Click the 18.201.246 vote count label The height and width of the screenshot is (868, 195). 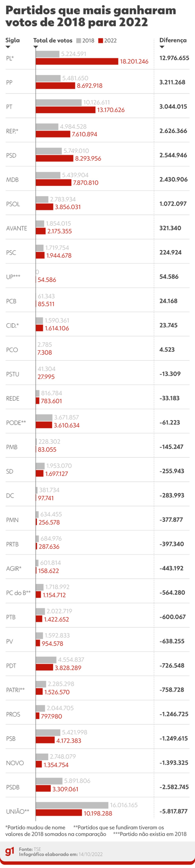[134, 62]
